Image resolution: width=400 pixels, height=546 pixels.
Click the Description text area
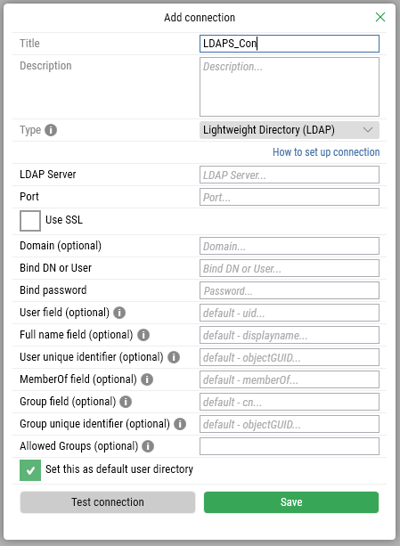(x=289, y=87)
